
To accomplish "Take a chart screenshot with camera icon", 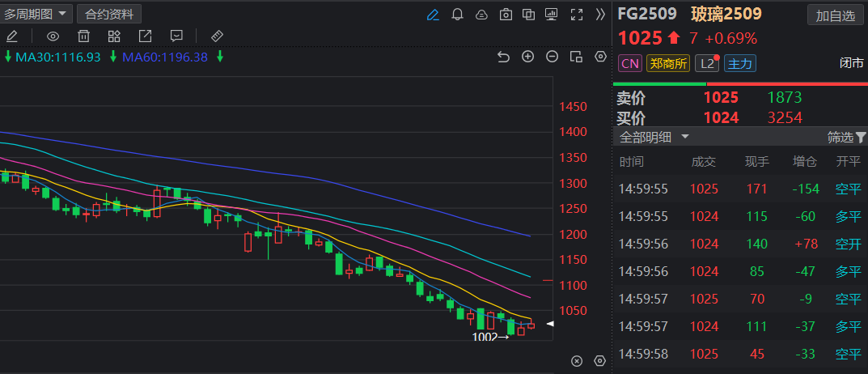I will 506,15.
